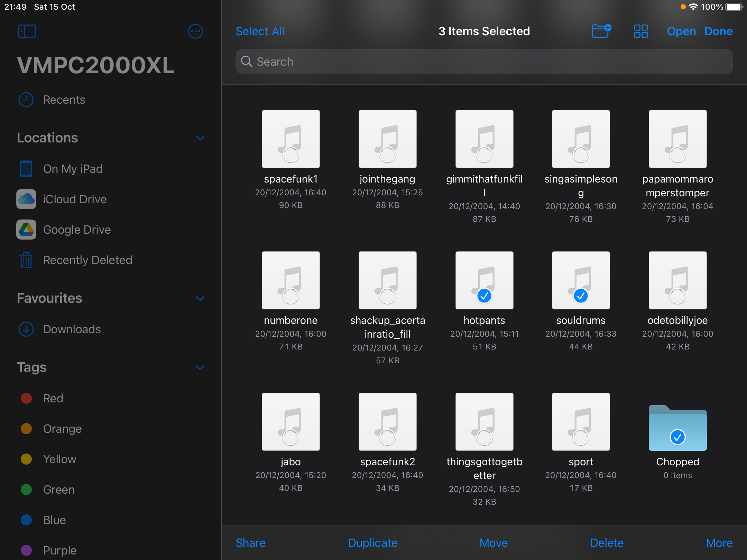This screenshot has height=560, width=747.
Task: Deselect the hotpants file checkmark
Action: point(484,296)
